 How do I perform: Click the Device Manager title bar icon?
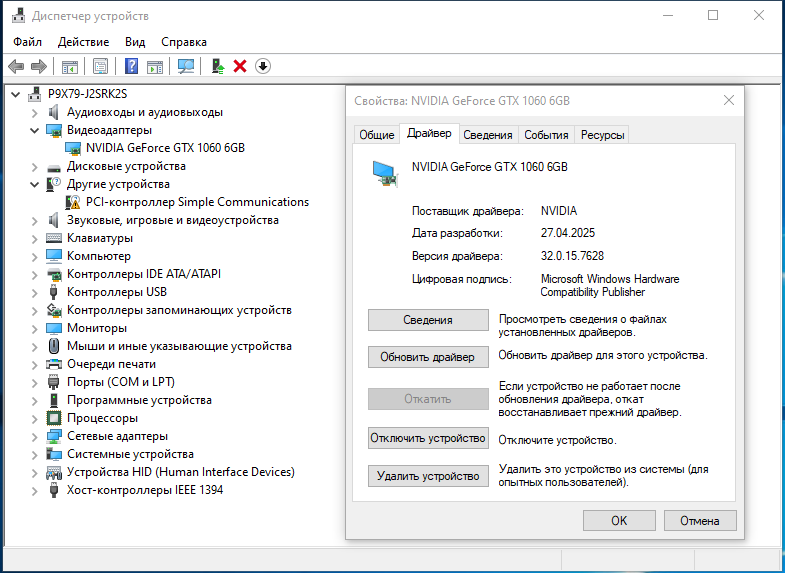(x=19, y=16)
